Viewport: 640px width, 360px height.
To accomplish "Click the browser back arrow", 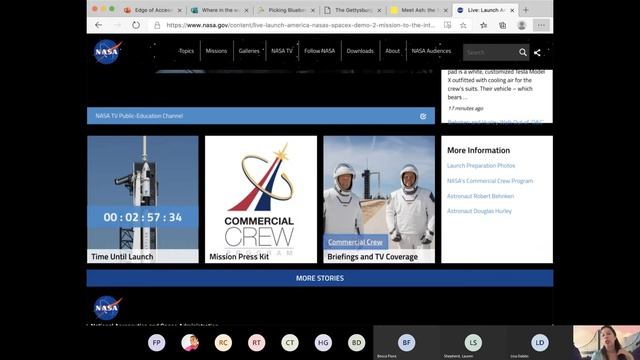I will point(98,25).
